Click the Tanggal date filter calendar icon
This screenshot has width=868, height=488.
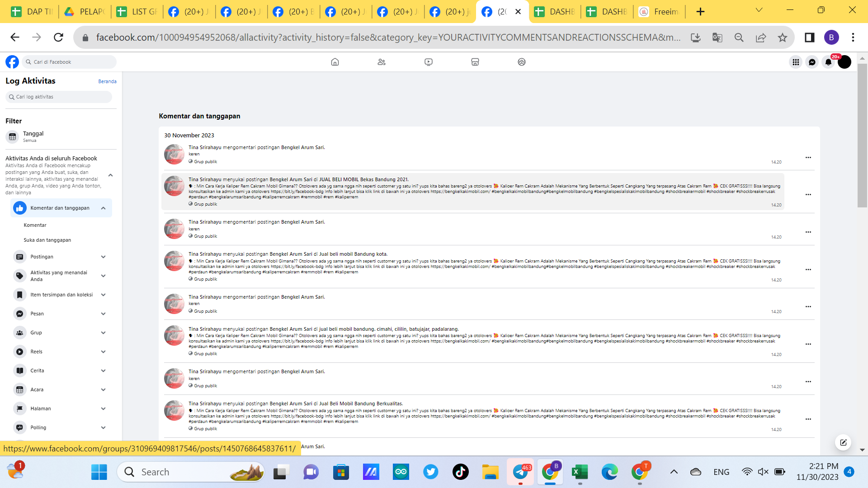(13, 136)
